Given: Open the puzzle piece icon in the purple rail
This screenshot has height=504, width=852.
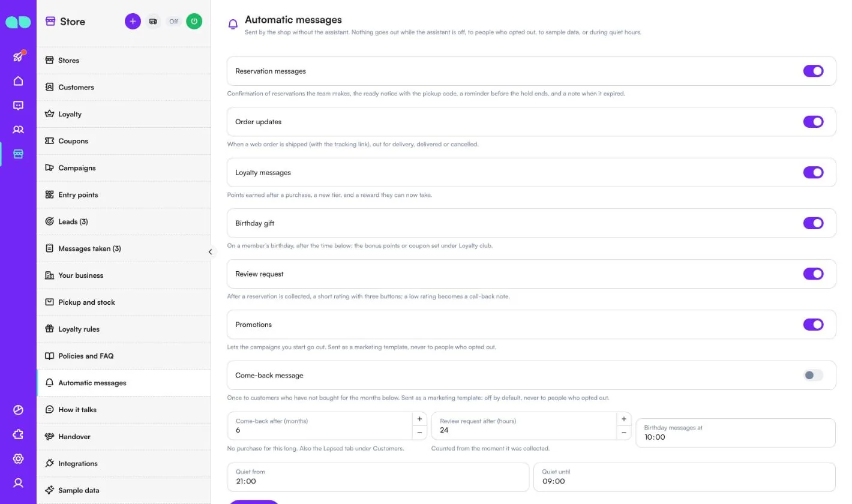Looking at the screenshot, I should [18, 434].
